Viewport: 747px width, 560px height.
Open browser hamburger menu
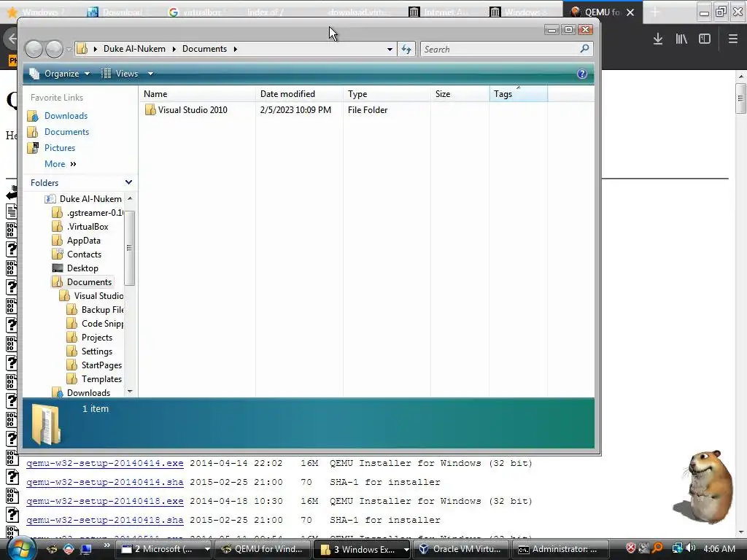tap(732, 39)
